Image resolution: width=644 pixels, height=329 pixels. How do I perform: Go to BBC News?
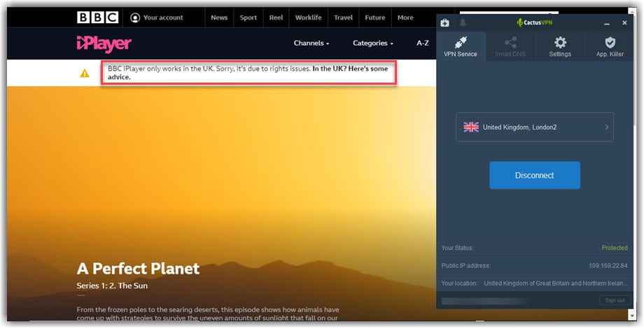coord(219,17)
